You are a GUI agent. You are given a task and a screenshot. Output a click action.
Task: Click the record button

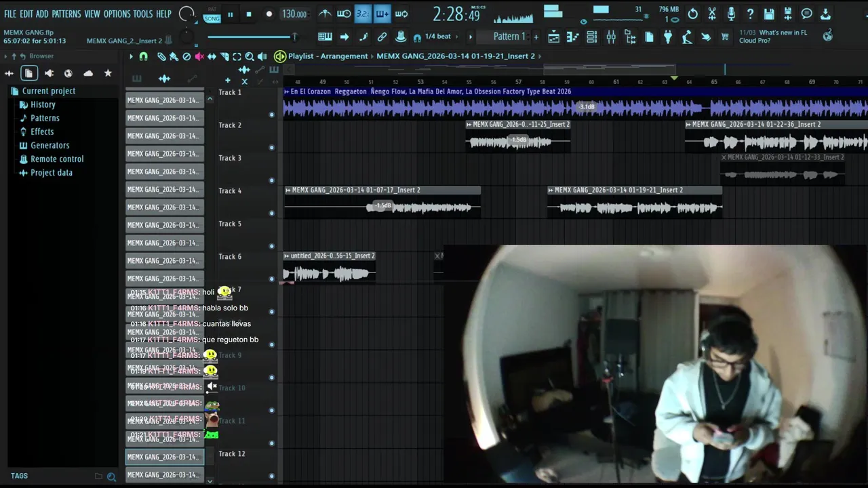pos(269,14)
